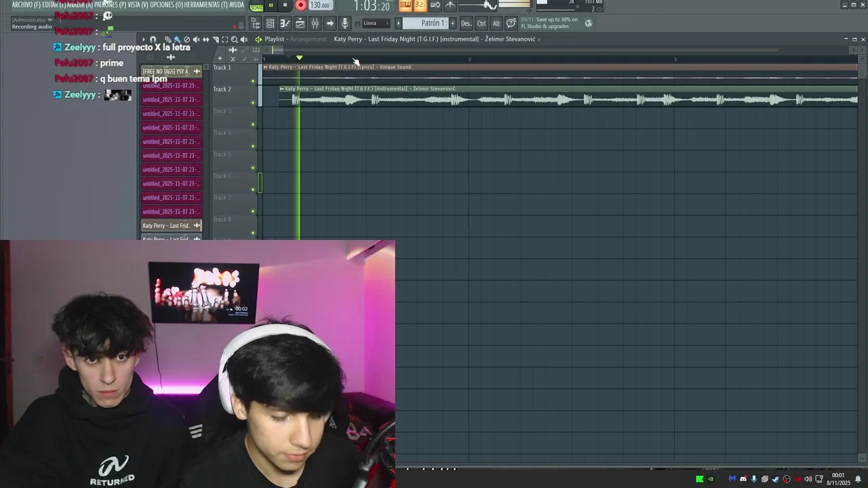The width and height of the screenshot is (868, 488).
Task: Mute Track 1 with its green dot
Action: click(253, 81)
